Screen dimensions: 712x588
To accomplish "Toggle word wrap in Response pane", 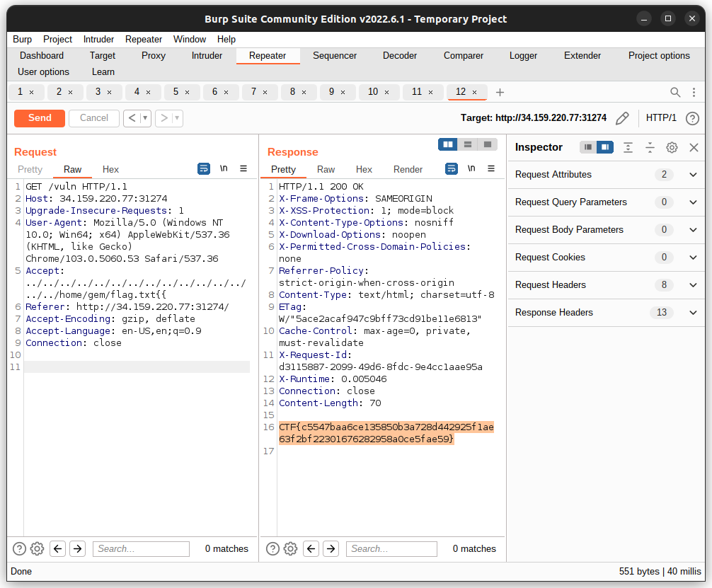I will coord(451,168).
